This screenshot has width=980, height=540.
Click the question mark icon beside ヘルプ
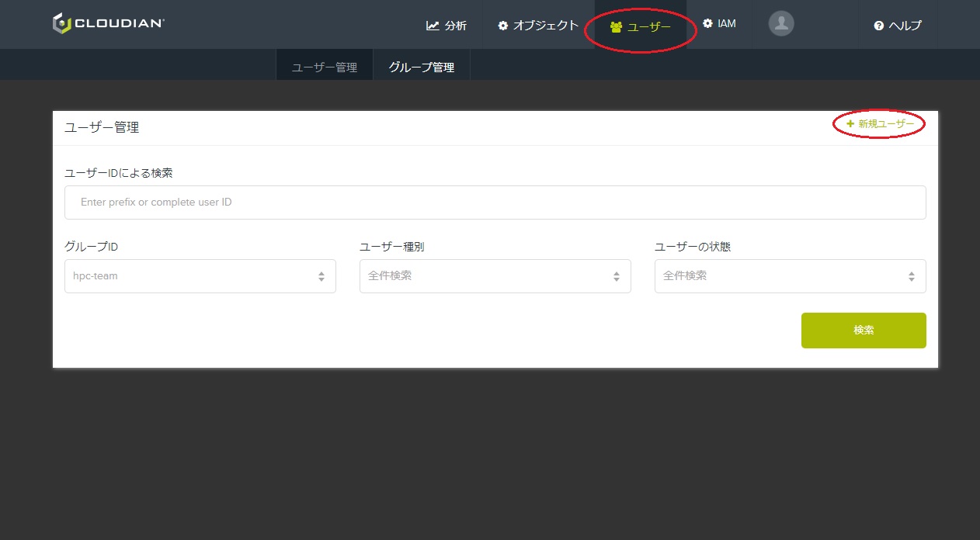point(878,26)
